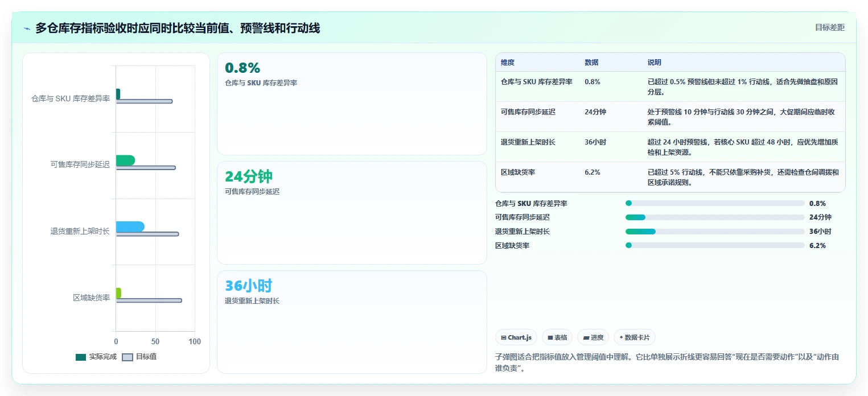Viewport: 868px width, 396px height.
Task: Click the grey target bar for 退货重新上架时长
Action: 147,234
